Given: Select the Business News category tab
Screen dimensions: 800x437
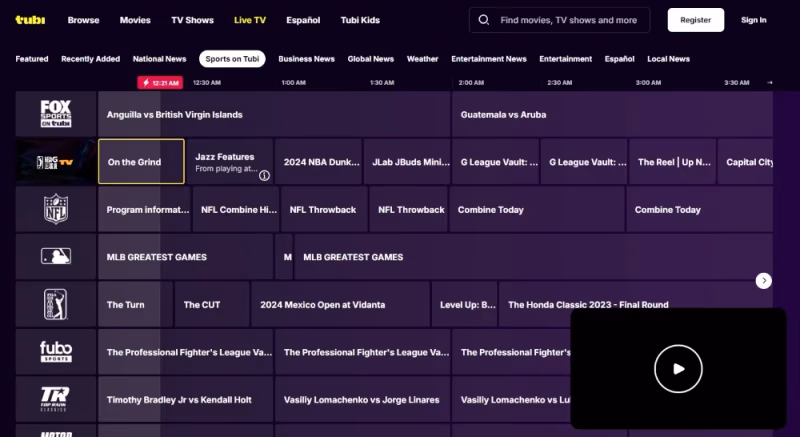Looking at the screenshot, I should pyautogui.click(x=307, y=59).
